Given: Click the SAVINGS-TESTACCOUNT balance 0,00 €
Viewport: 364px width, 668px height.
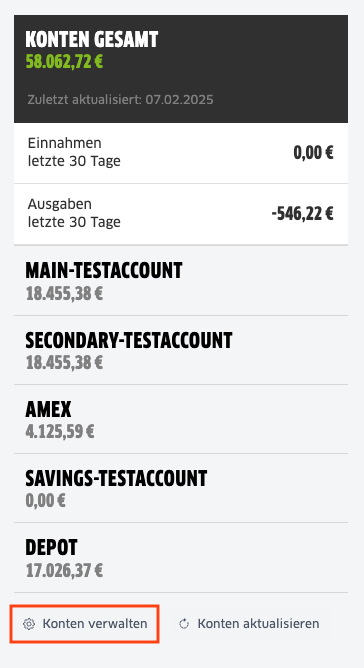Looking at the screenshot, I should tap(46, 501).
